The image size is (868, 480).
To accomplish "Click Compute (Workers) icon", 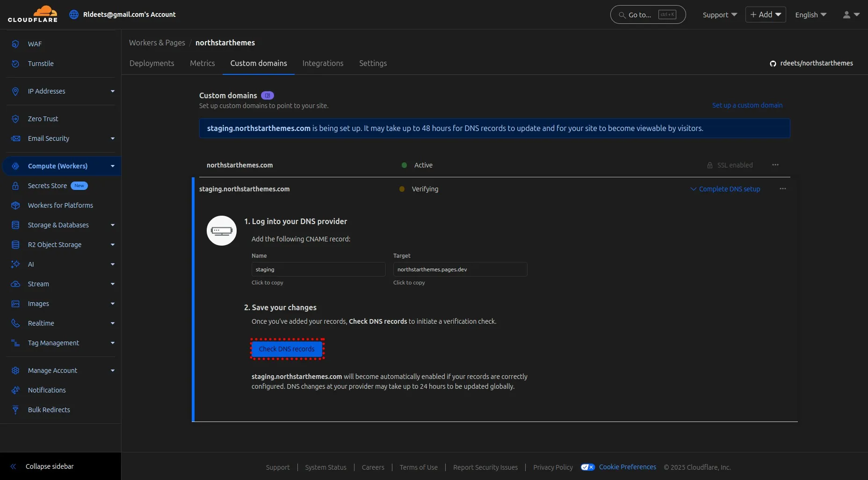I will click(x=15, y=166).
